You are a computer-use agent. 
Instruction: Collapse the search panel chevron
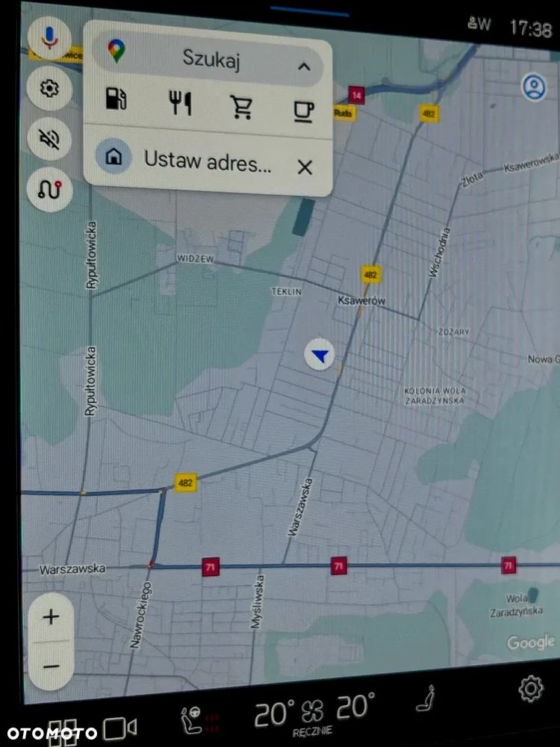click(x=304, y=66)
